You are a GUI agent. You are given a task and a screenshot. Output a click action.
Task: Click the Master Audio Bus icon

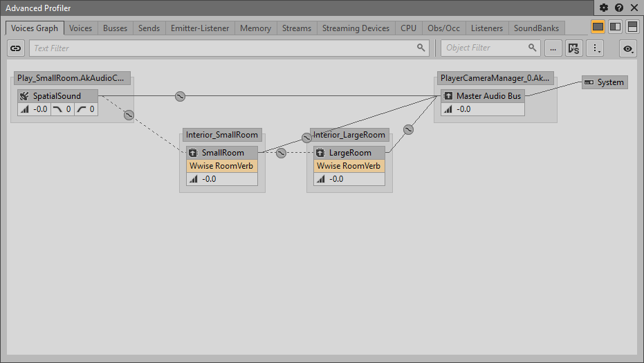pos(448,96)
